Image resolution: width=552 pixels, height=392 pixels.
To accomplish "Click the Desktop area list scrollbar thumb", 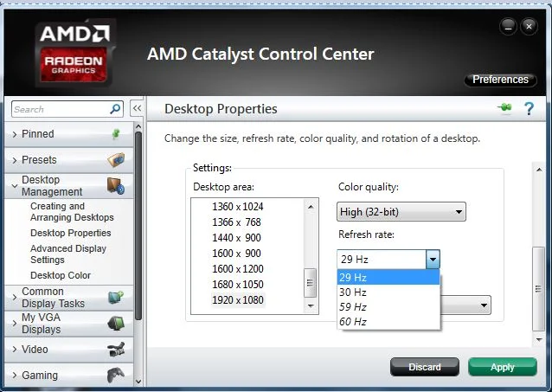I will tap(310, 283).
